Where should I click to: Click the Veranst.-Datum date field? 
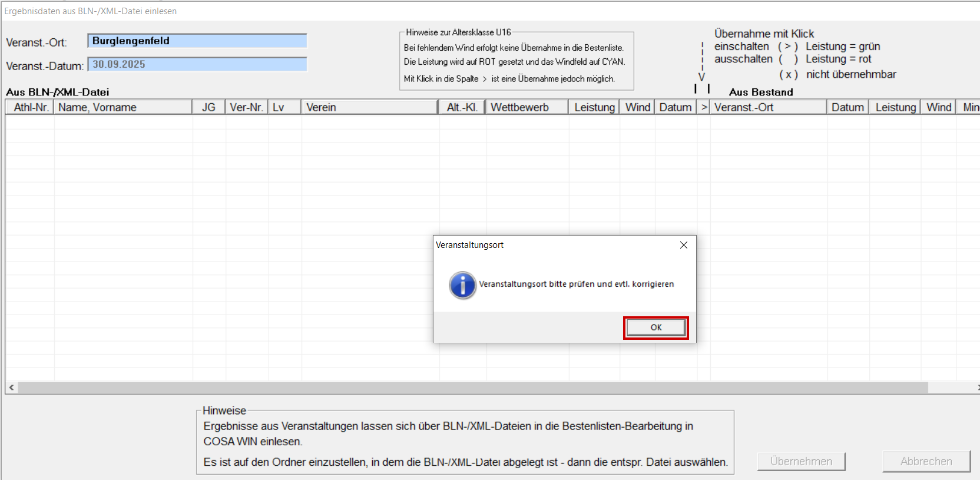197,64
